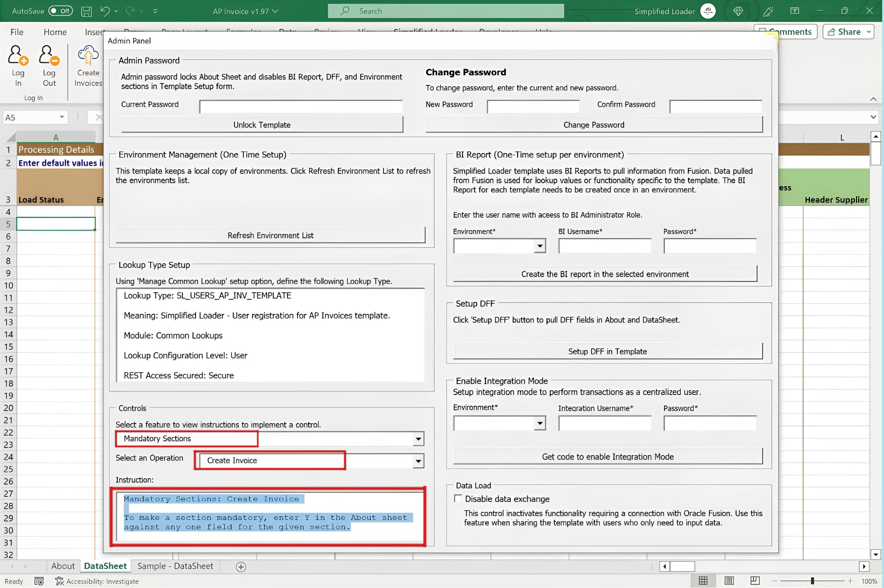Open the Environment dropdown under BI Report
The height and width of the screenshot is (588, 884).
tap(540, 246)
